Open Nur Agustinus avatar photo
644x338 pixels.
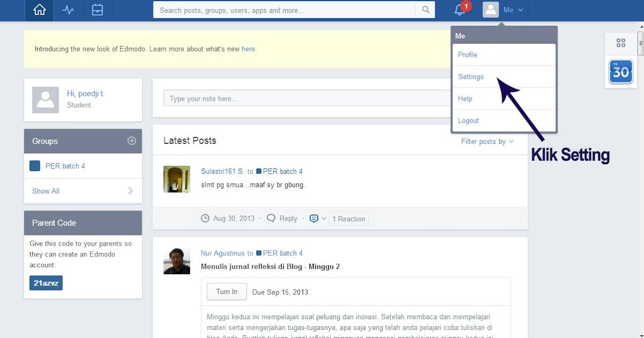coord(177,261)
